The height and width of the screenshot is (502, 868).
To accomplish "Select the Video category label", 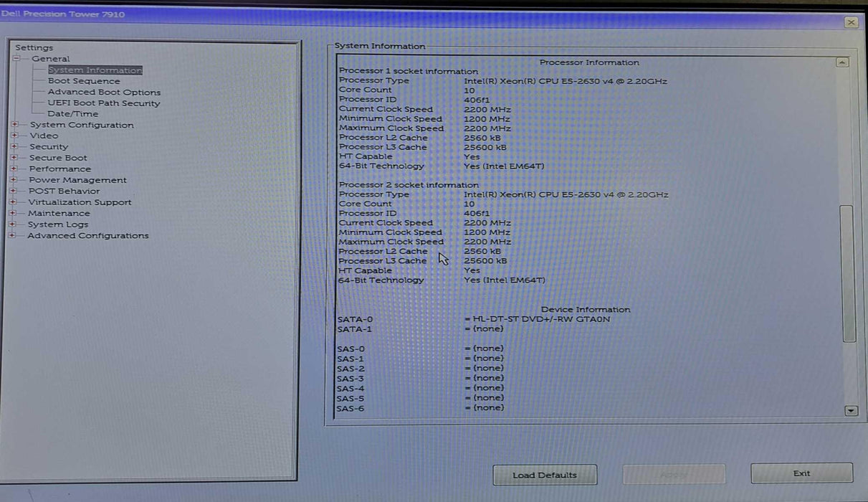I will (x=44, y=136).
